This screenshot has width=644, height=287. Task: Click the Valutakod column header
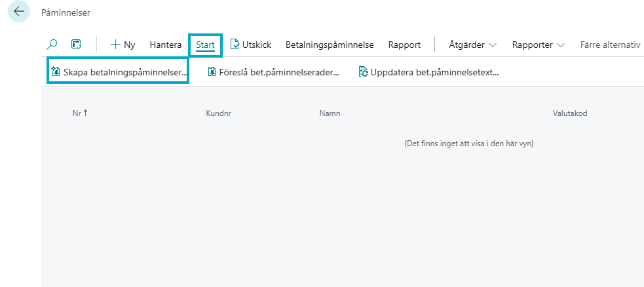pyautogui.click(x=570, y=113)
